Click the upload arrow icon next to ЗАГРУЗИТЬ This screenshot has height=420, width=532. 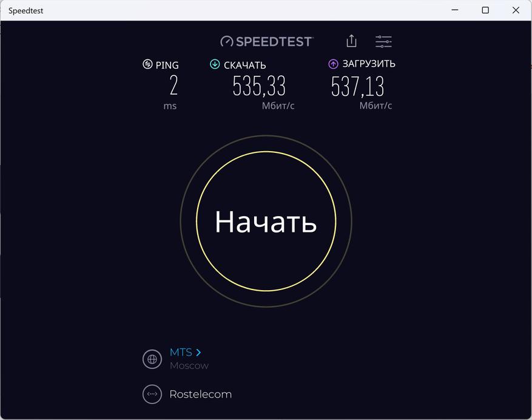(333, 64)
